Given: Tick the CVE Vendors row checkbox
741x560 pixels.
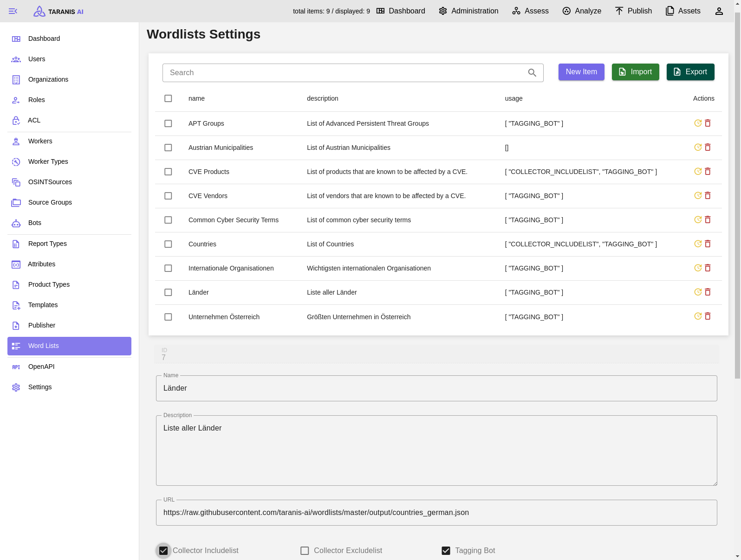Looking at the screenshot, I should [168, 196].
